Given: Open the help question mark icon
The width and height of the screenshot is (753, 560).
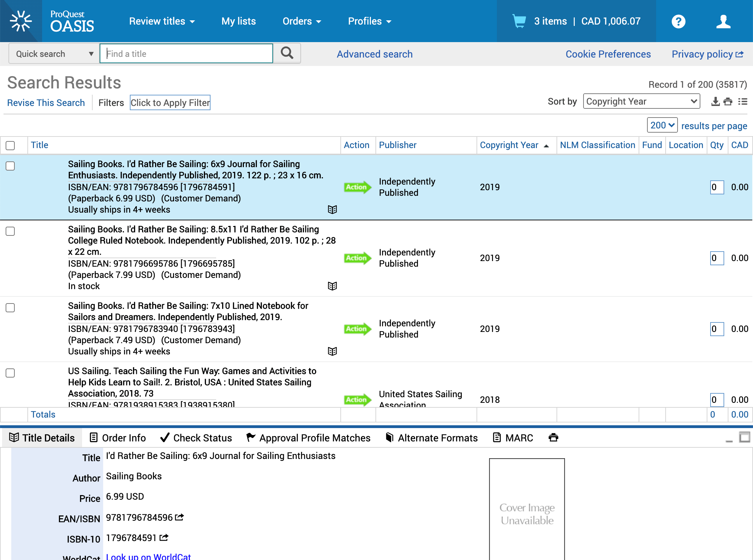Looking at the screenshot, I should (x=678, y=21).
